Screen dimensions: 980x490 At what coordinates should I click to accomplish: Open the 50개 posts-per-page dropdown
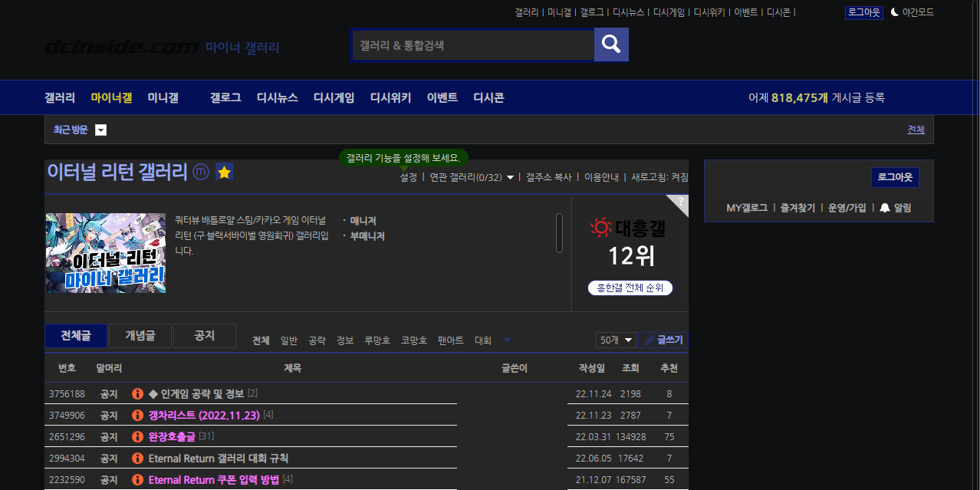point(615,340)
